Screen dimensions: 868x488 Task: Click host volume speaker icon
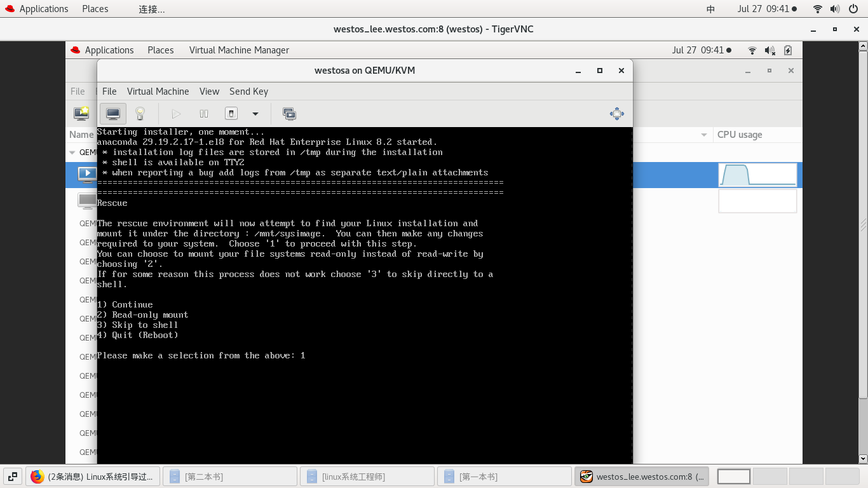coord(836,9)
